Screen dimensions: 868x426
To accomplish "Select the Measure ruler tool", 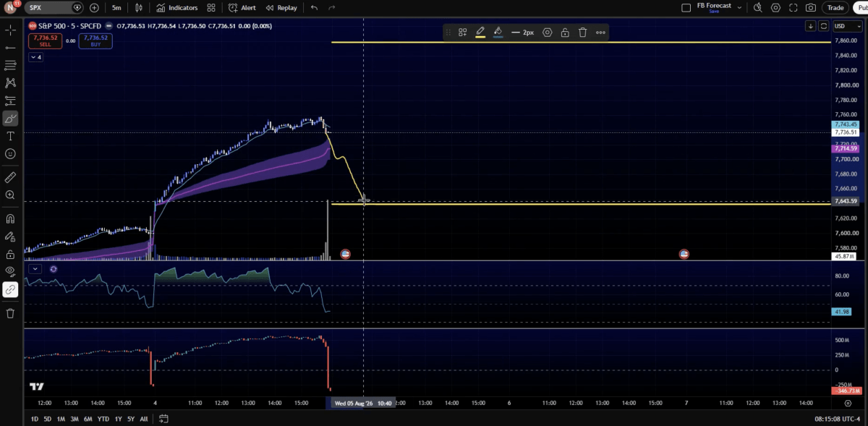I will pyautogui.click(x=10, y=176).
